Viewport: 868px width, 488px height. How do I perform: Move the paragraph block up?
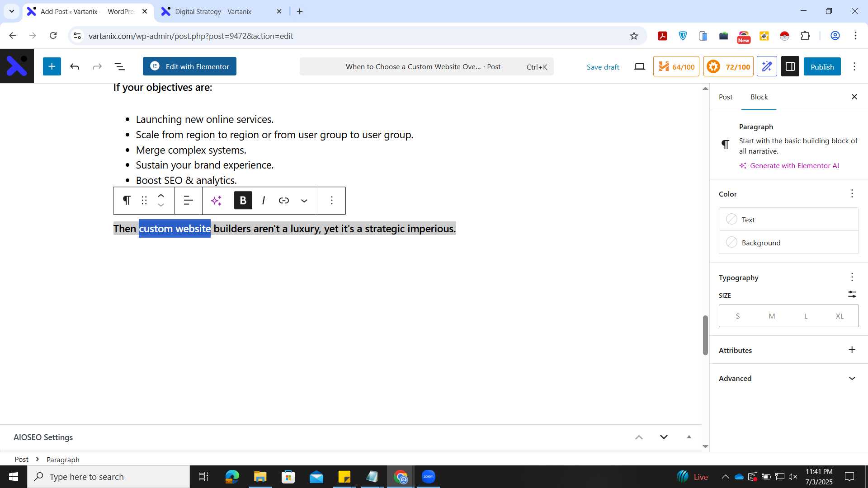tap(161, 196)
